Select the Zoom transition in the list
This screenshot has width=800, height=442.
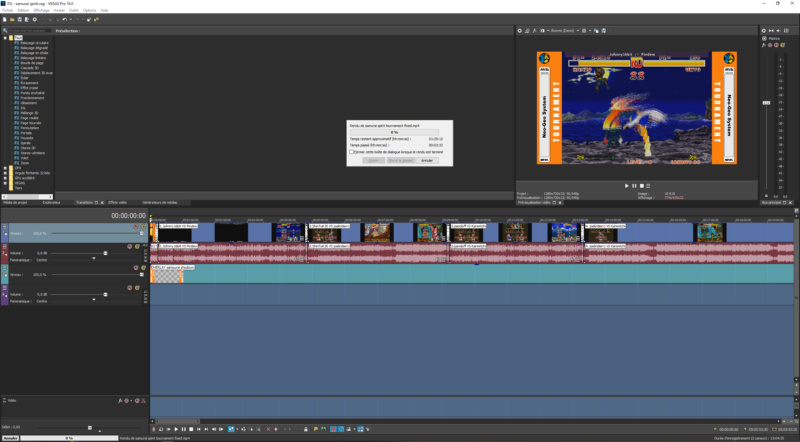[x=25, y=163]
